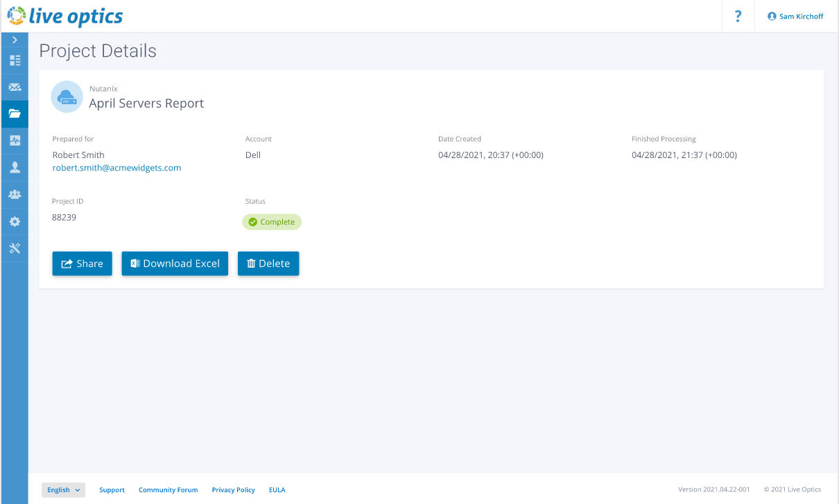The image size is (839, 504).
Task: Open the Privacy Policy footer link
Action: click(x=234, y=489)
